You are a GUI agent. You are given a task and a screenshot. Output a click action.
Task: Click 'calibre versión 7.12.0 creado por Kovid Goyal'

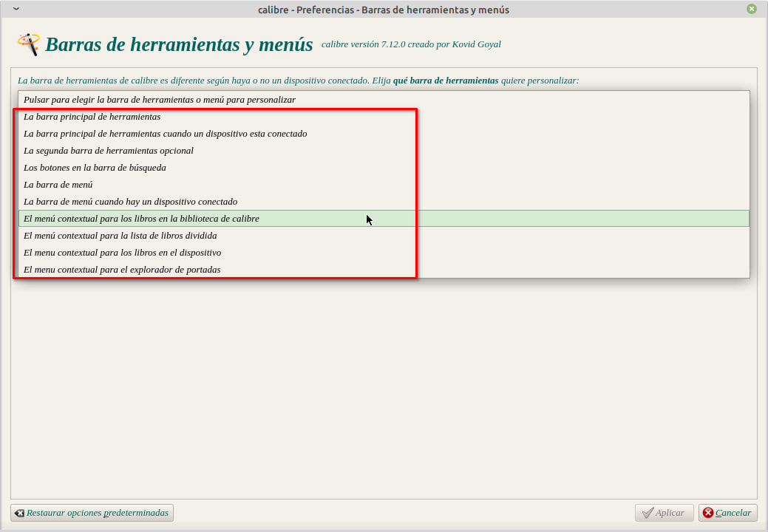coord(411,44)
